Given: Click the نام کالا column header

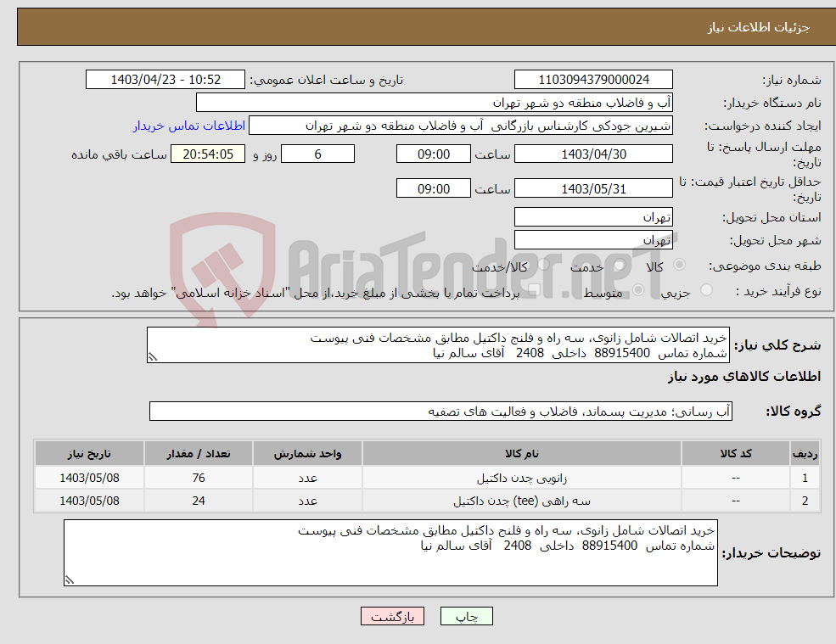Looking at the screenshot, I should coord(522,454).
